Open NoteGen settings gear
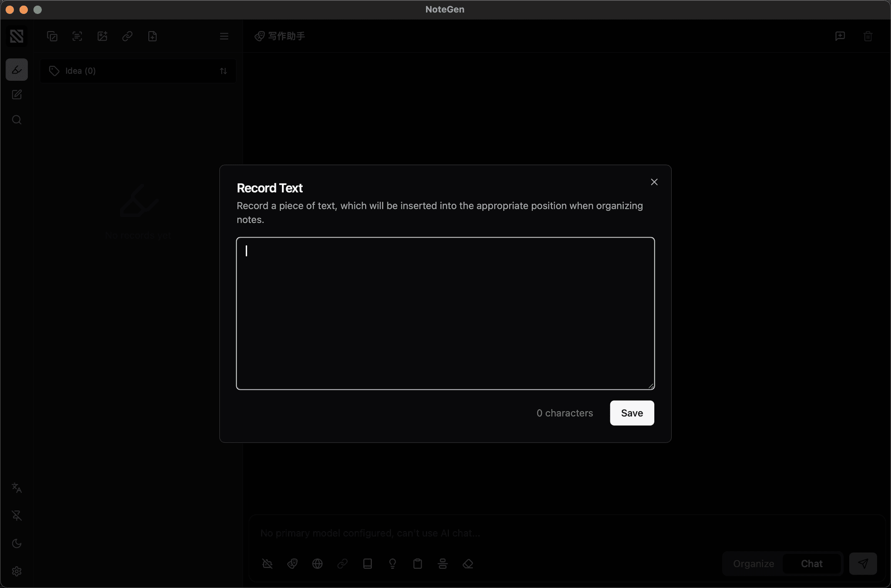Viewport: 891px width, 588px height. point(17,571)
